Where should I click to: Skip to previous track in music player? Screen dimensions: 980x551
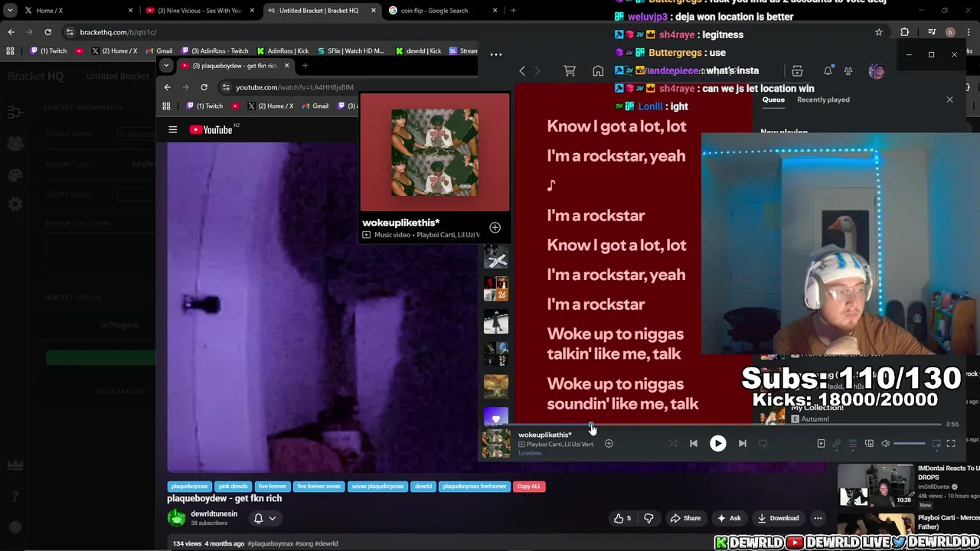pyautogui.click(x=694, y=443)
